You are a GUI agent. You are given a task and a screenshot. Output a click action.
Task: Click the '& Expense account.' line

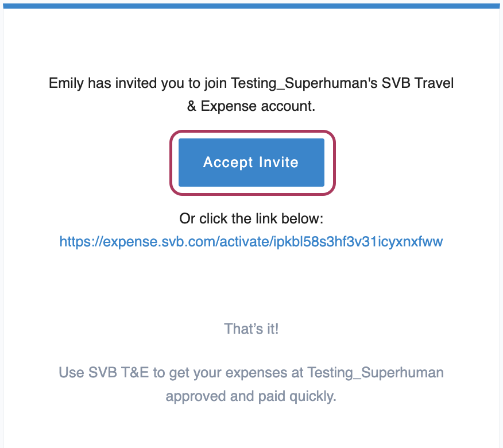pyautogui.click(x=251, y=106)
